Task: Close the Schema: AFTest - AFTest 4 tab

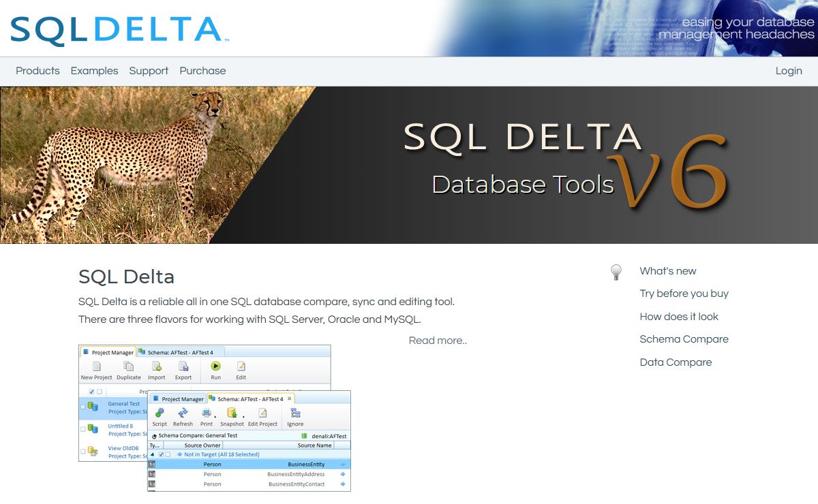Action: tap(290, 398)
